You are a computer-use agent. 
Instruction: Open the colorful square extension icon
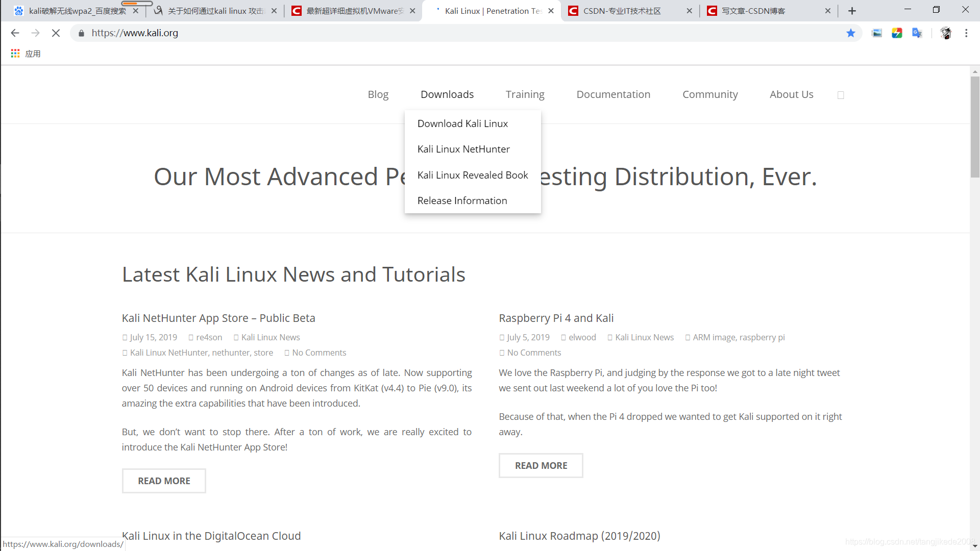point(897,33)
